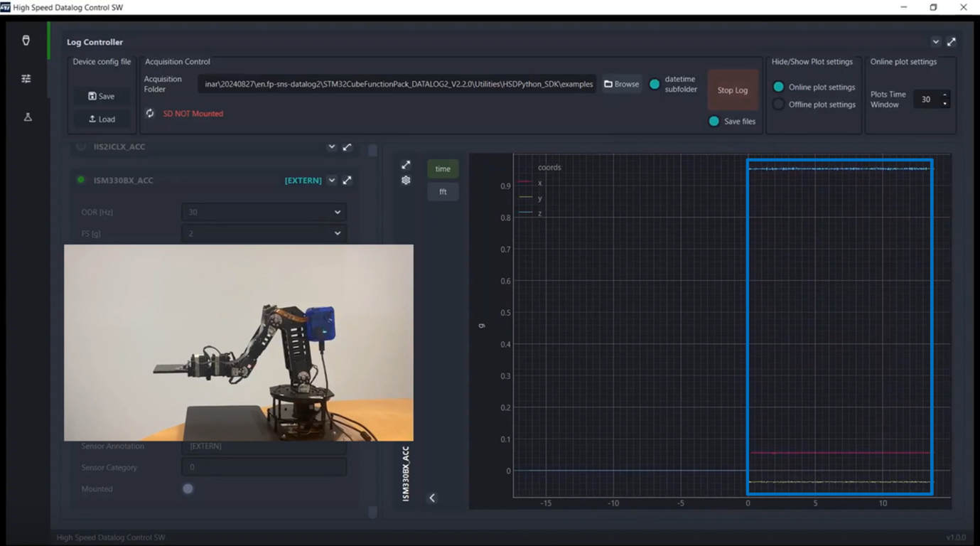The height and width of the screenshot is (546, 980).
Task: Maximize the Log Controller panel
Action: [951, 42]
